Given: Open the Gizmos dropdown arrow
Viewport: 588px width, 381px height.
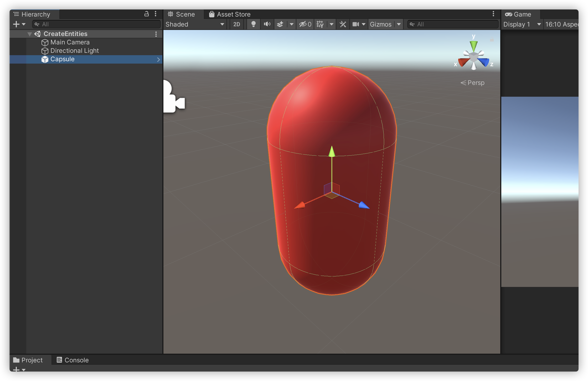Looking at the screenshot, I should click(399, 24).
